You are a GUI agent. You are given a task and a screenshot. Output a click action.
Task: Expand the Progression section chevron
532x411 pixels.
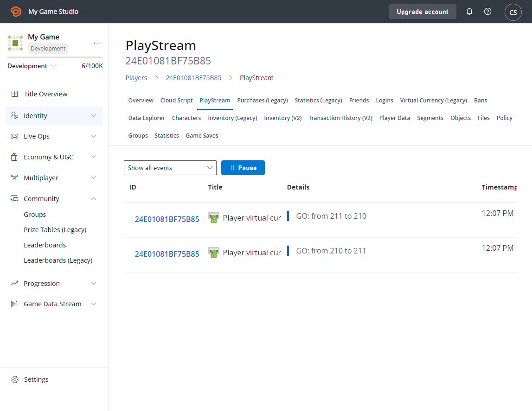(x=94, y=283)
